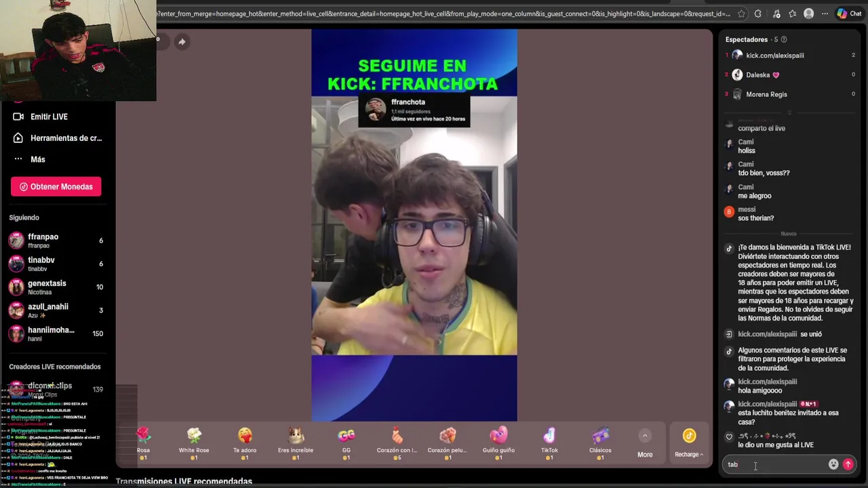Open the dlconn4.clips recommended LIVE creator
This screenshot has width=868, height=488.
[x=58, y=389]
